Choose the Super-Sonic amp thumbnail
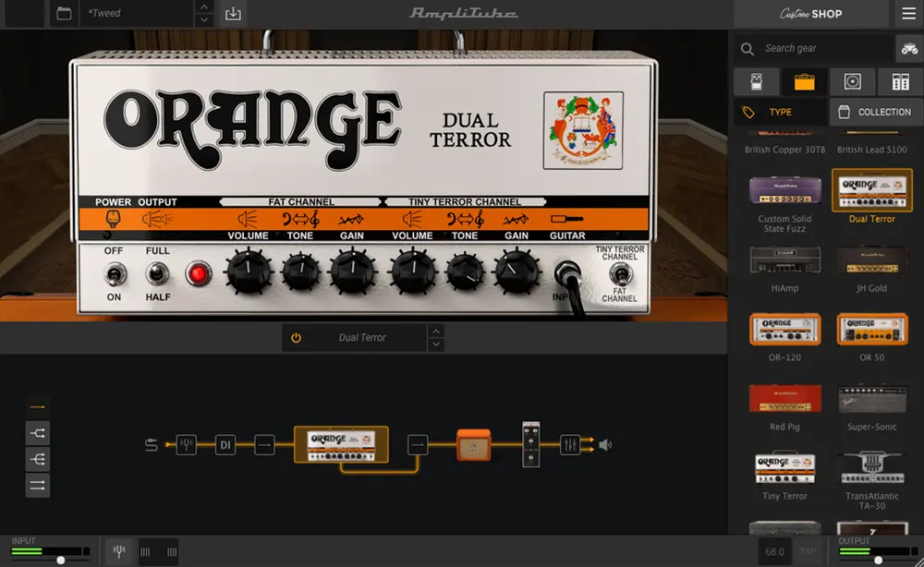This screenshot has width=924, height=567. coord(871,398)
